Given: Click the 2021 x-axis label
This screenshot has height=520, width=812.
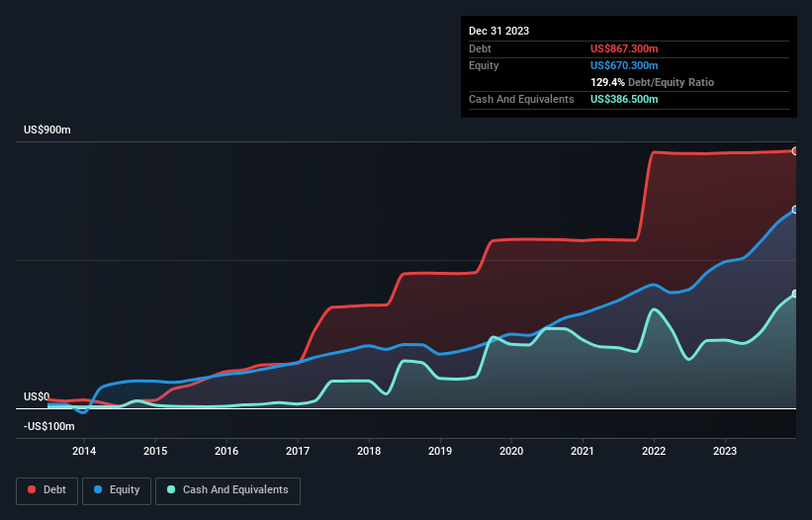Looking at the screenshot, I should [583, 451].
